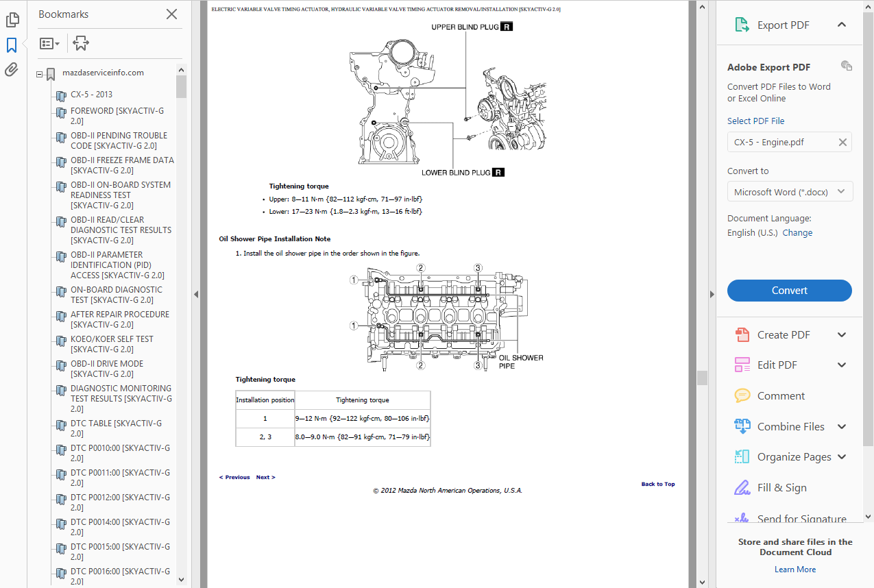Open bookmark FOREWORD [SKYACTIV-G 2.0]
Viewport: 874px width, 588px height.
coord(117,116)
